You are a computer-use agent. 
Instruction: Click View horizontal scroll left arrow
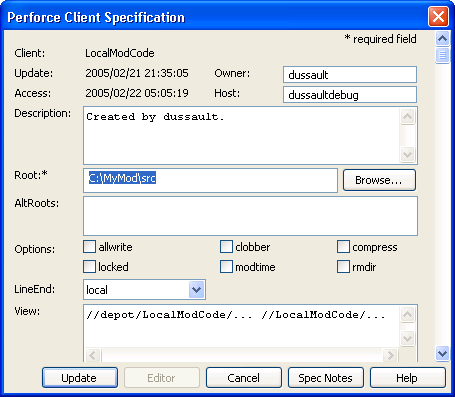click(x=93, y=355)
